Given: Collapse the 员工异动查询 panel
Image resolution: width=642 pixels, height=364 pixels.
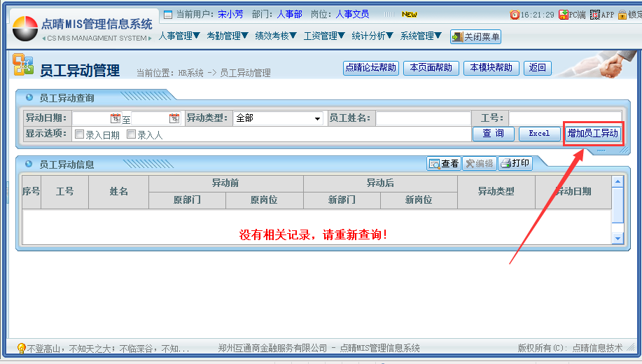Looking at the screenshot, I should (x=29, y=98).
